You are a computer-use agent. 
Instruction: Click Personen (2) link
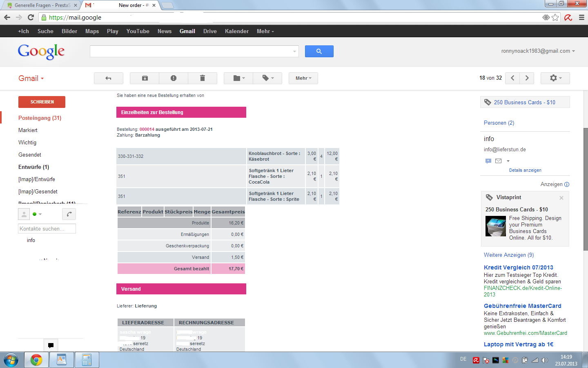click(499, 123)
